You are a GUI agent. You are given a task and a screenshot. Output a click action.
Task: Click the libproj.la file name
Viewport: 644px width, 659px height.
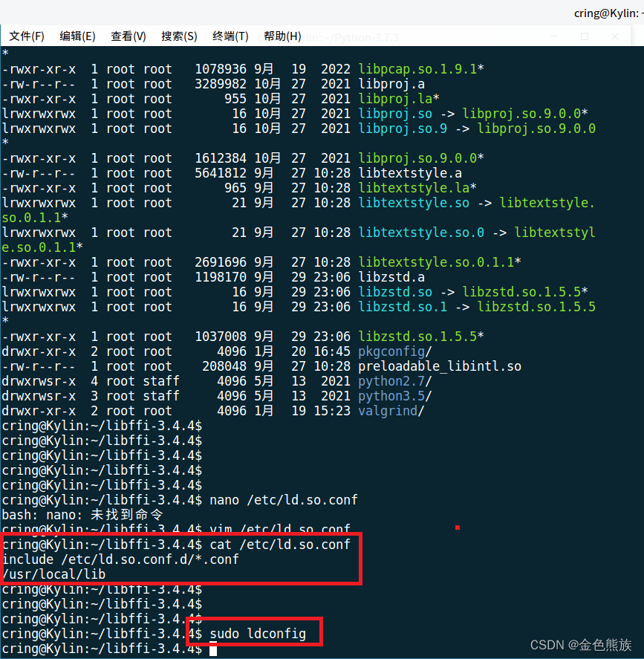[395, 99]
